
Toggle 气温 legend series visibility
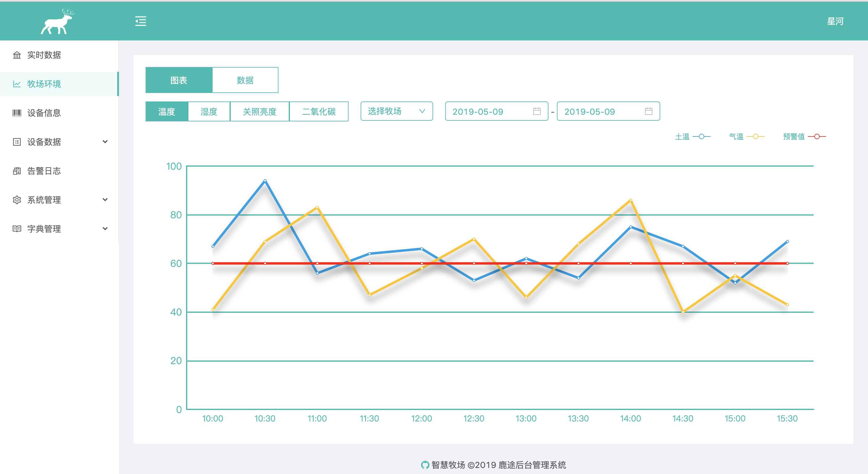[x=747, y=136]
